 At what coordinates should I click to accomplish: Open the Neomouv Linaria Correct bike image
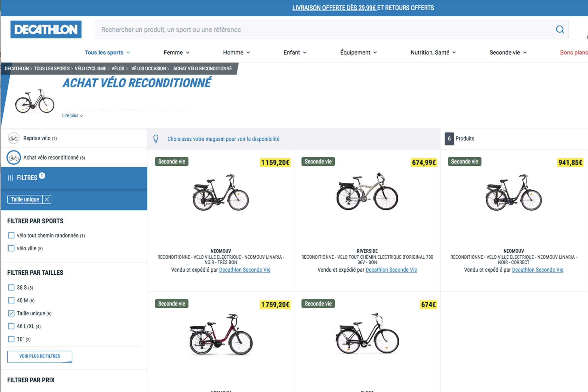[x=514, y=193]
